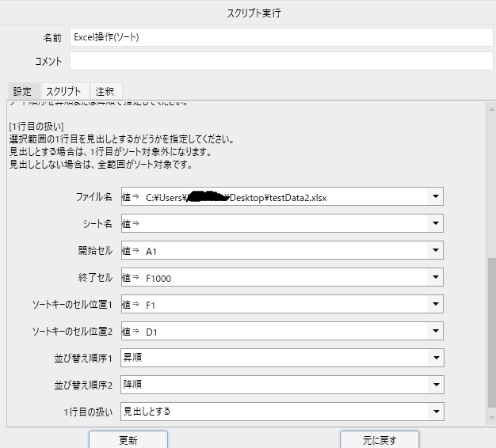
Task: Expand the ファイル名 dropdown arrow
Action: [435, 198]
